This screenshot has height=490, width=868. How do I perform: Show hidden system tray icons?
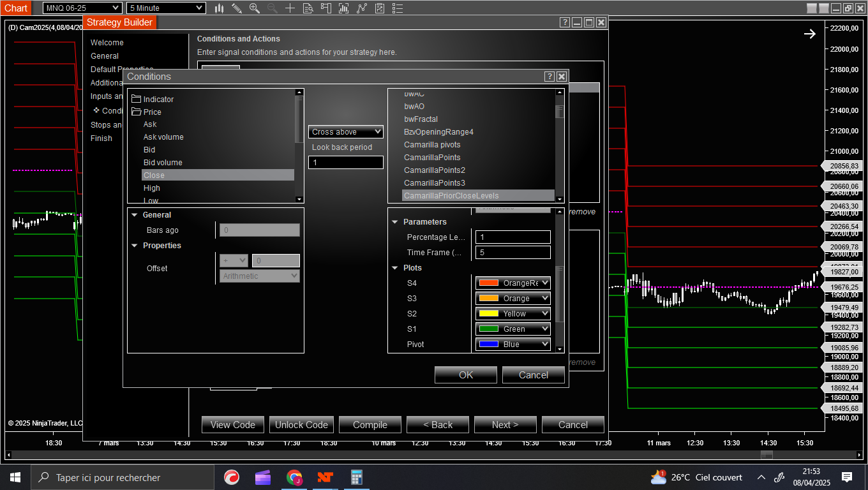tap(761, 477)
